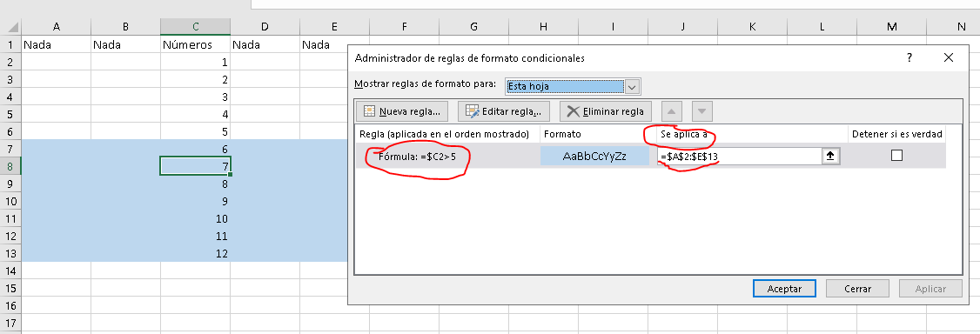This screenshot has height=334, width=980.
Task: Click the Cerrar button
Action: click(x=857, y=289)
